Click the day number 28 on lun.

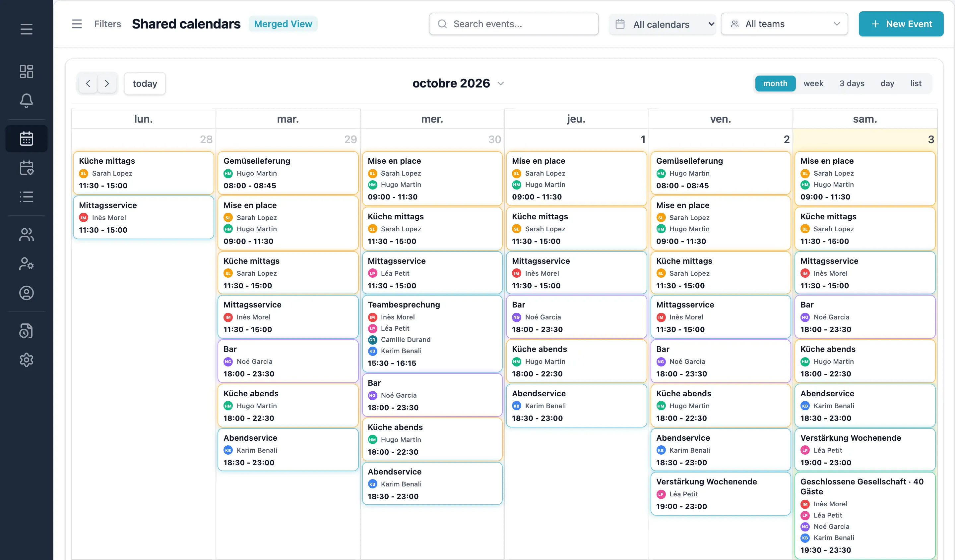(206, 140)
